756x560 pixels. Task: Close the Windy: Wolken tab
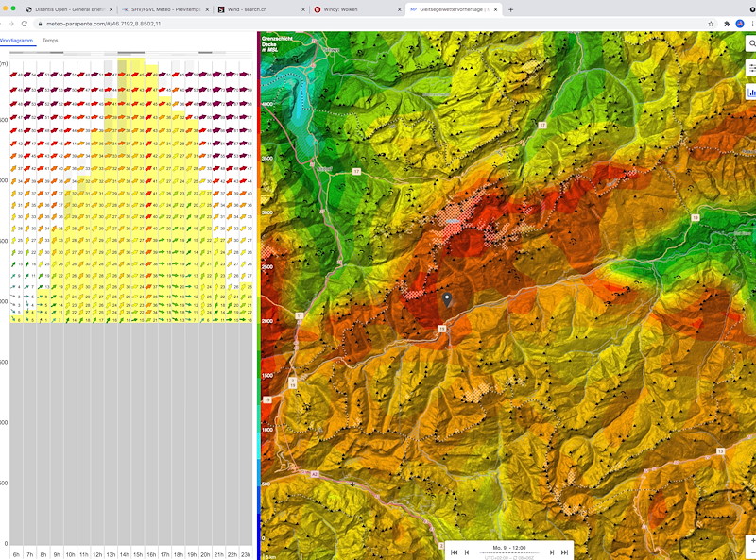[x=399, y=9]
